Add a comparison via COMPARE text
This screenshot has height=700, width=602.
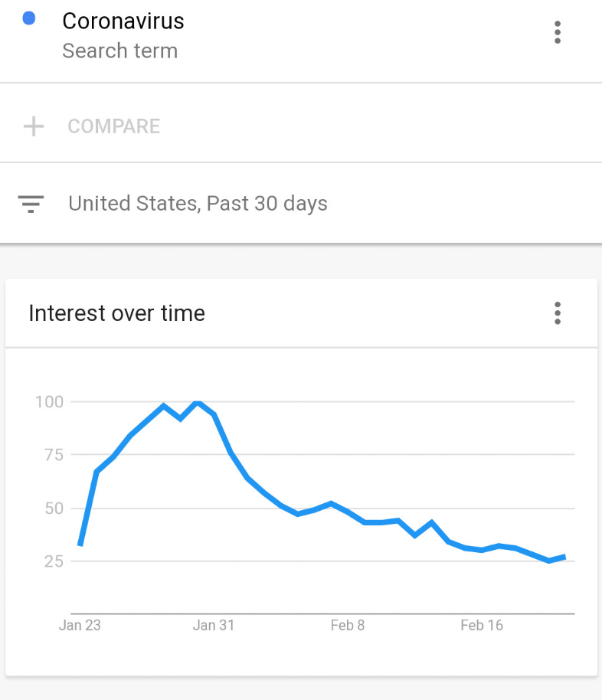pyautogui.click(x=114, y=126)
